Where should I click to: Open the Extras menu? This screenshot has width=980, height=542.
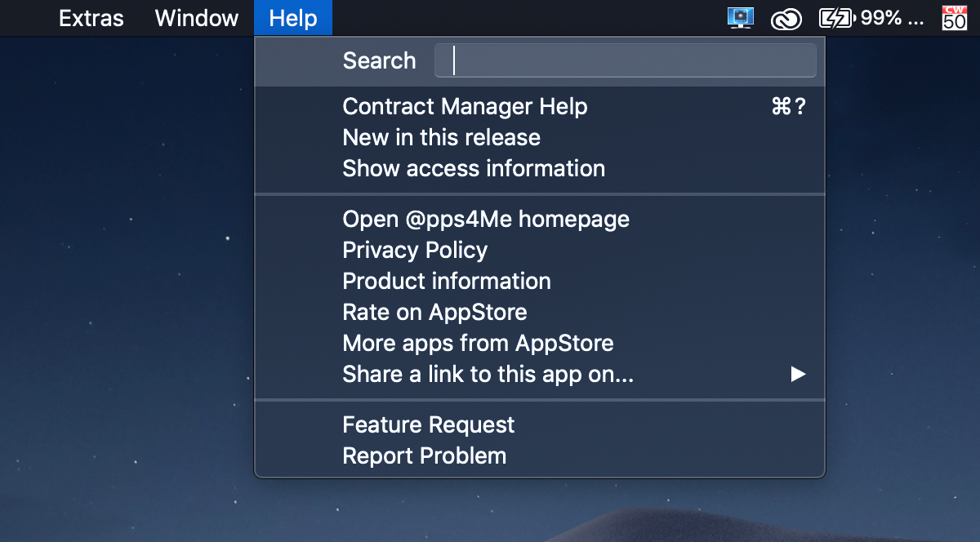91,18
